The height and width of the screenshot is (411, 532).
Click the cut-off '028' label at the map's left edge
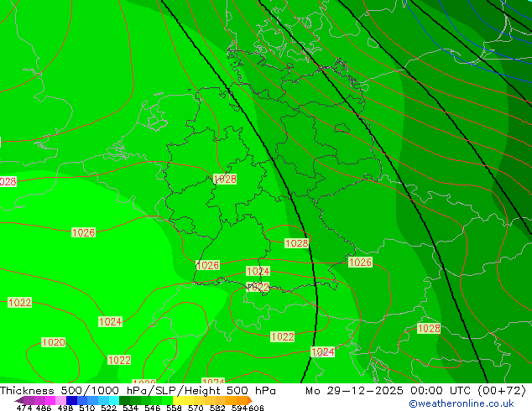pos(8,181)
